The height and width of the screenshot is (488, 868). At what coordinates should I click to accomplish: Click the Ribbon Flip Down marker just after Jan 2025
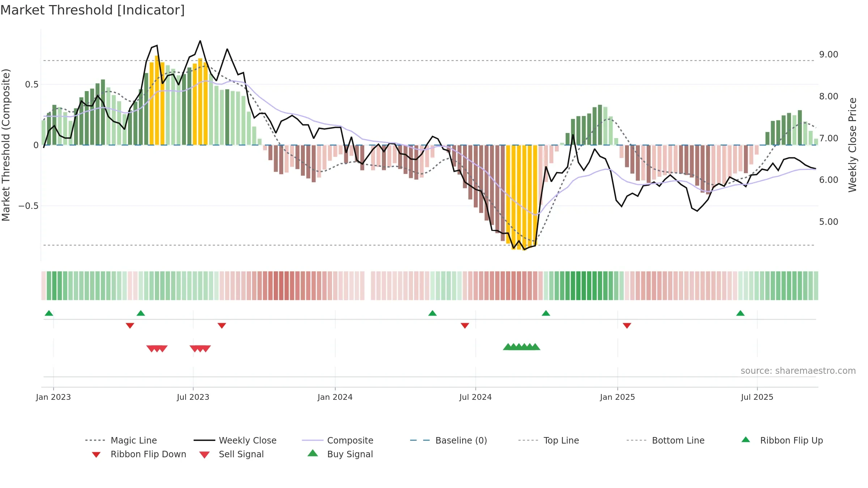click(627, 326)
